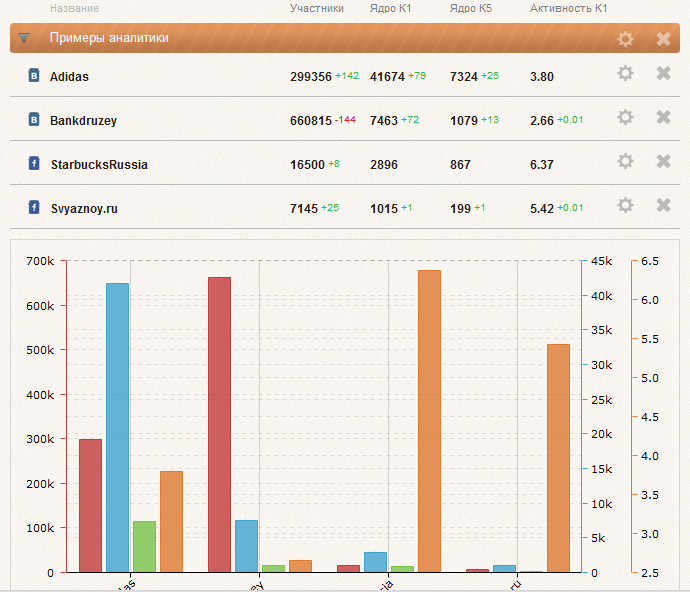The image size is (690, 592).
Task: Click the Ядро К5 column header
Action: coord(471,8)
